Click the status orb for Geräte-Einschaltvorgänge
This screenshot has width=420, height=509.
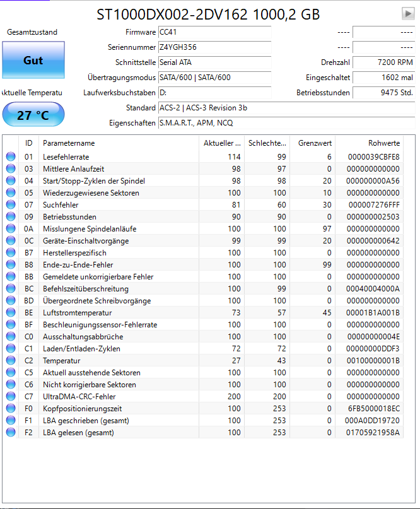(11, 240)
